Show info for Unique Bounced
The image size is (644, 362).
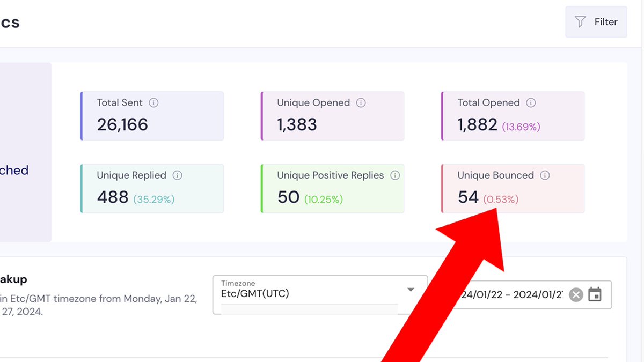[545, 175]
